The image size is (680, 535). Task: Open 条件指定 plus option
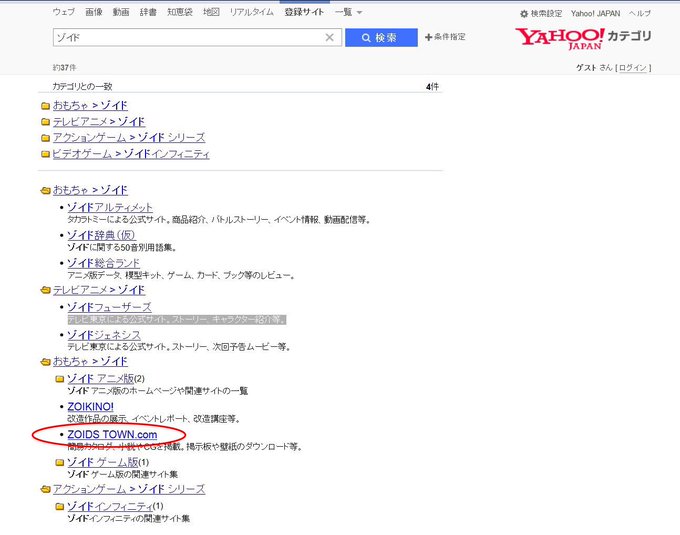tap(445, 37)
